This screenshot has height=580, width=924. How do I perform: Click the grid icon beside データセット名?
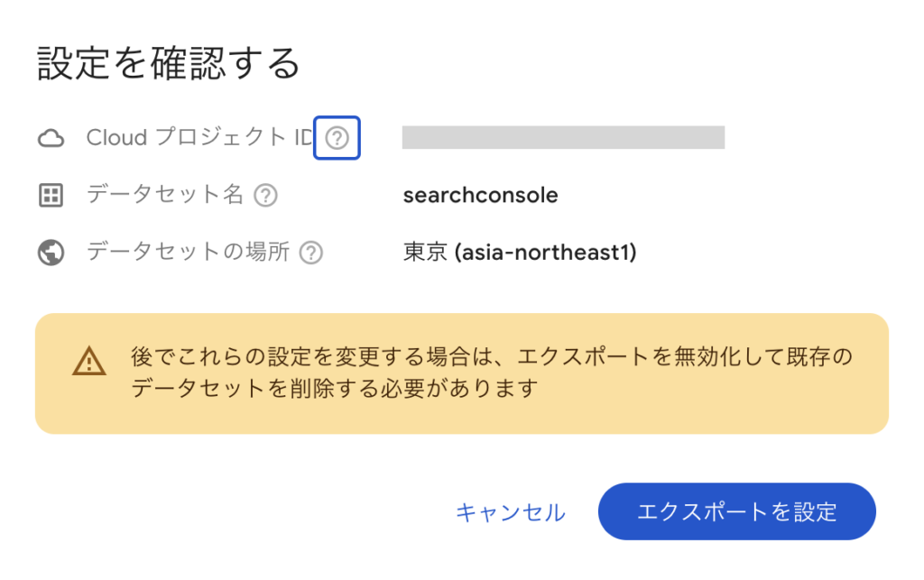pos(51,196)
